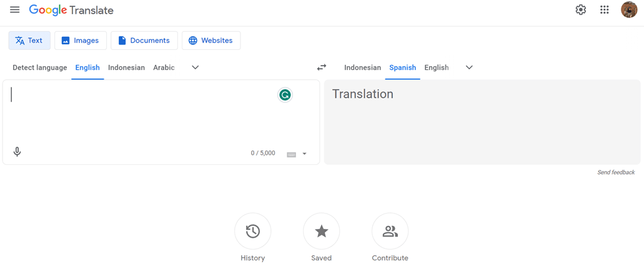This screenshot has width=644, height=269.
Task: Open the main hamburger menu
Action: pos(15,10)
